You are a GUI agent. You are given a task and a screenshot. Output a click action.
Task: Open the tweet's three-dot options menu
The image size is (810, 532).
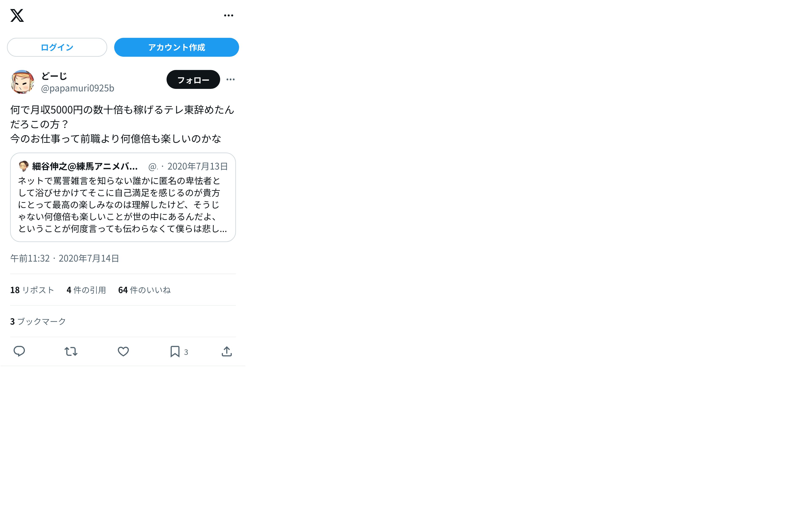click(230, 80)
